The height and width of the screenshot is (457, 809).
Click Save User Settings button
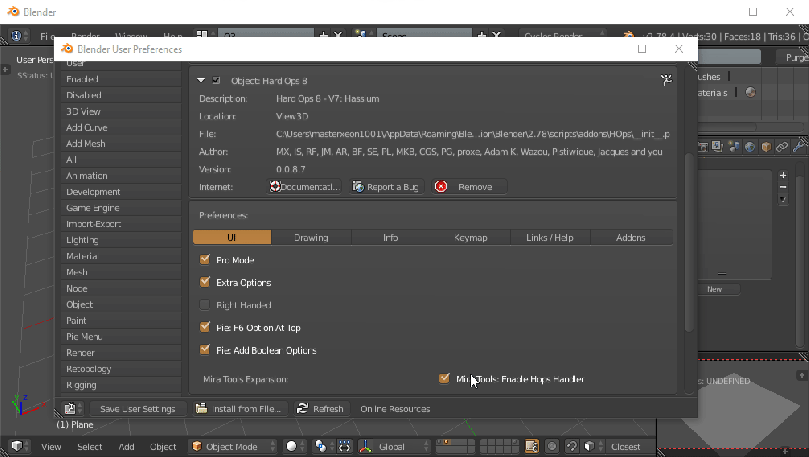[138, 409]
